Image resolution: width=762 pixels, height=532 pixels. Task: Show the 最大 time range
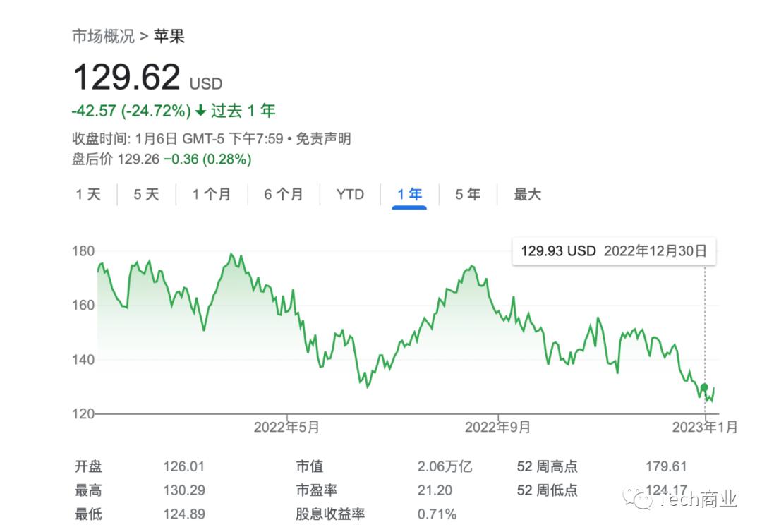[527, 194]
